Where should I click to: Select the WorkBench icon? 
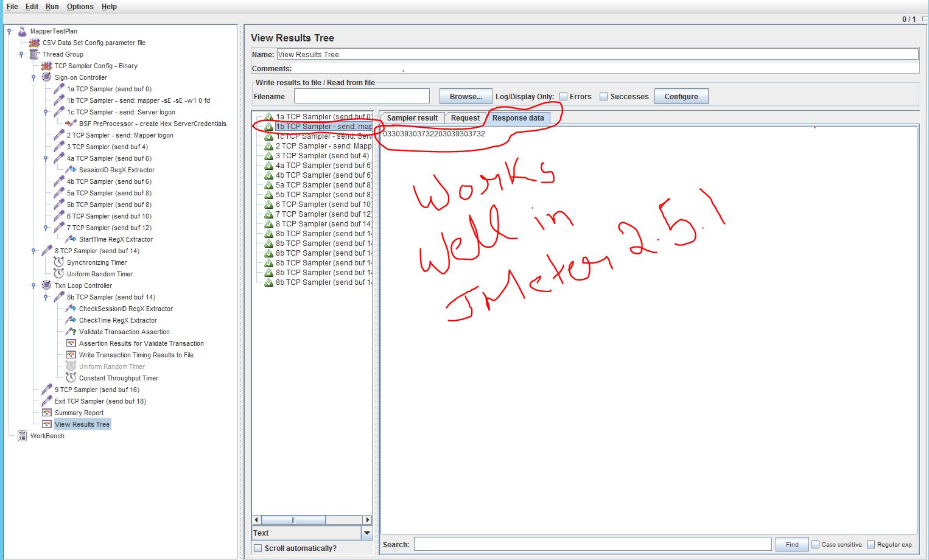tap(23, 436)
